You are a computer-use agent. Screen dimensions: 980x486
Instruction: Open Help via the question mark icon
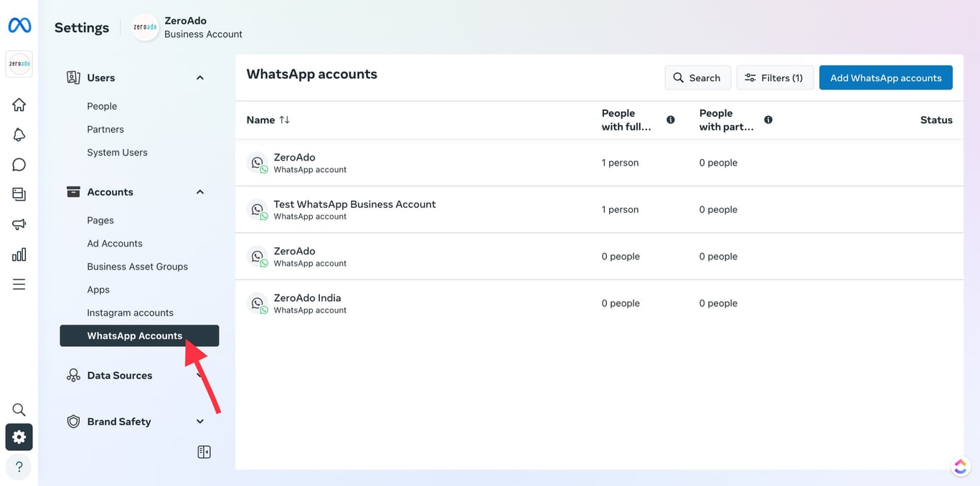click(19, 467)
